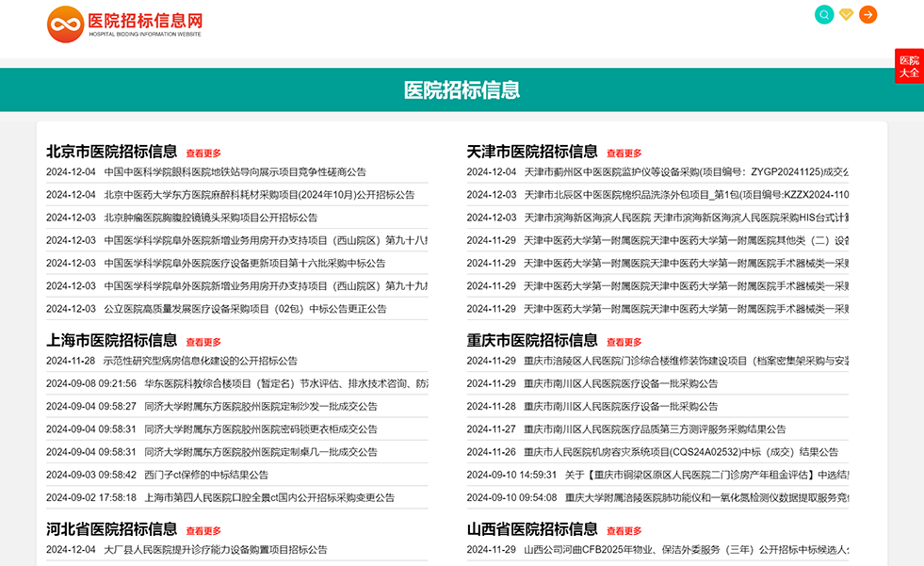Select the 上海市第四人民医院口腔全景ct notice
This screenshot has width=924, height=566.
[268, 497]
